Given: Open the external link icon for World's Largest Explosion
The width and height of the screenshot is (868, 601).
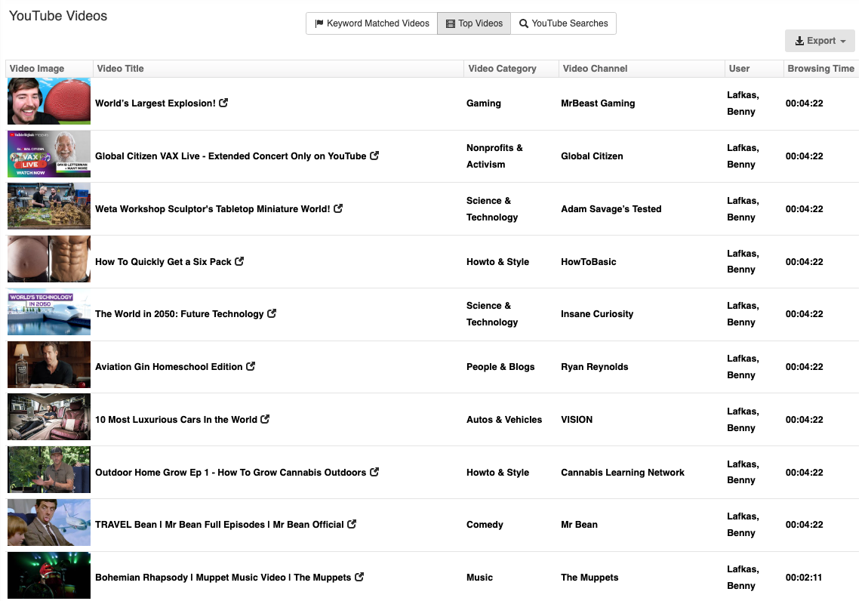Looking at the screenshot, I should (x=223, y=102).
